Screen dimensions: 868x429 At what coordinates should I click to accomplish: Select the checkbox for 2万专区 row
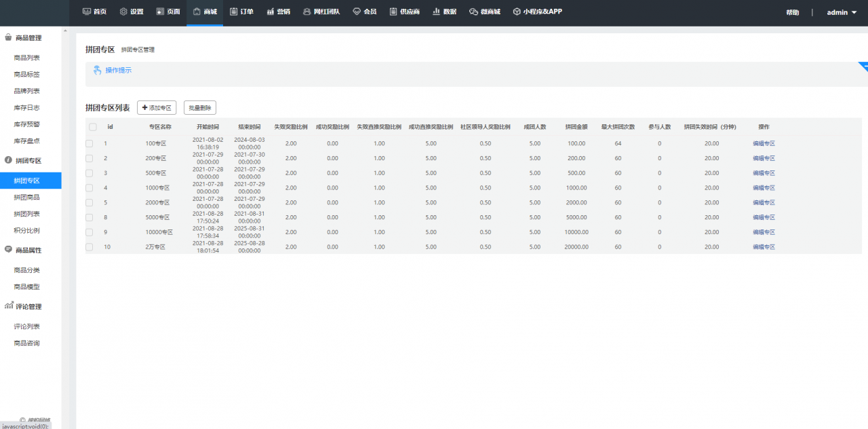[90, 247]
